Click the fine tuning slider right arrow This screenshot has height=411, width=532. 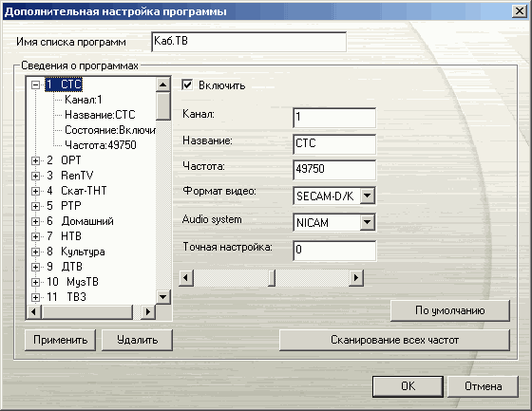pyautogui.click(x=356, y=278)
